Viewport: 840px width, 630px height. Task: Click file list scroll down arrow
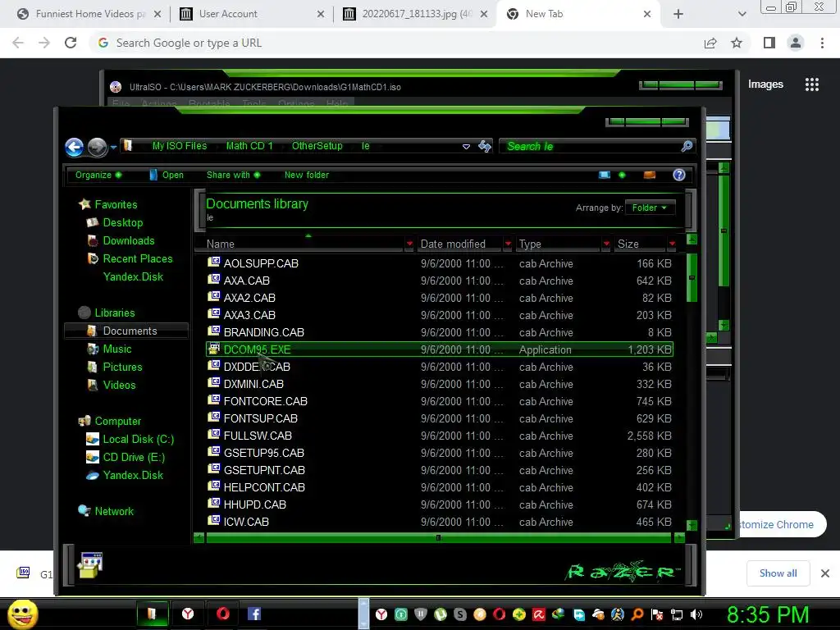tap(692, 526)
